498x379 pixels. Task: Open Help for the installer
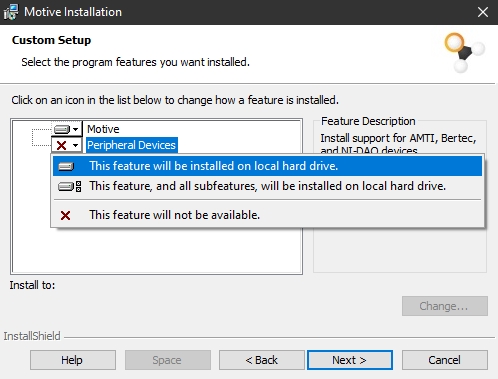73,360
